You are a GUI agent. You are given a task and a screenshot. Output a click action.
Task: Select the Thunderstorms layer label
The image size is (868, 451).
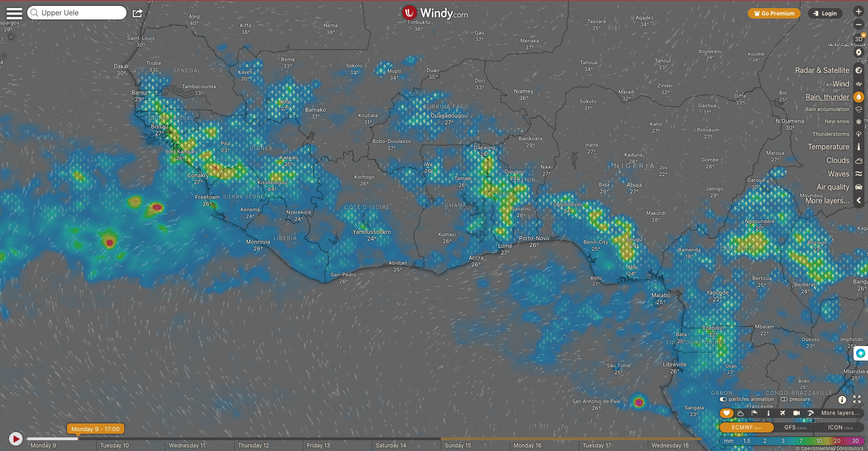[831, 134]
